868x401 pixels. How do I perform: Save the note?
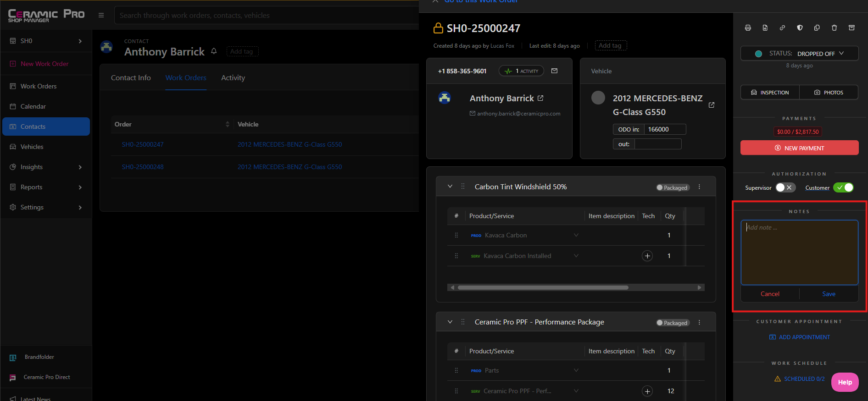pyautogui.click(x=829, y=294)
